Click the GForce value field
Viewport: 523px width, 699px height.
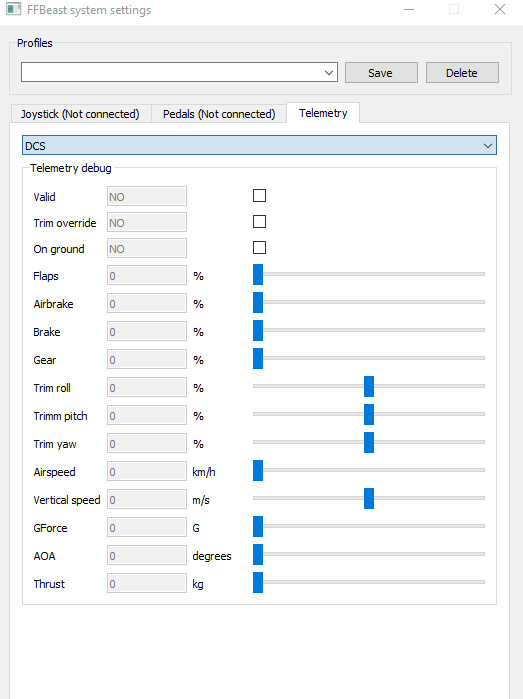pos(147,528)
